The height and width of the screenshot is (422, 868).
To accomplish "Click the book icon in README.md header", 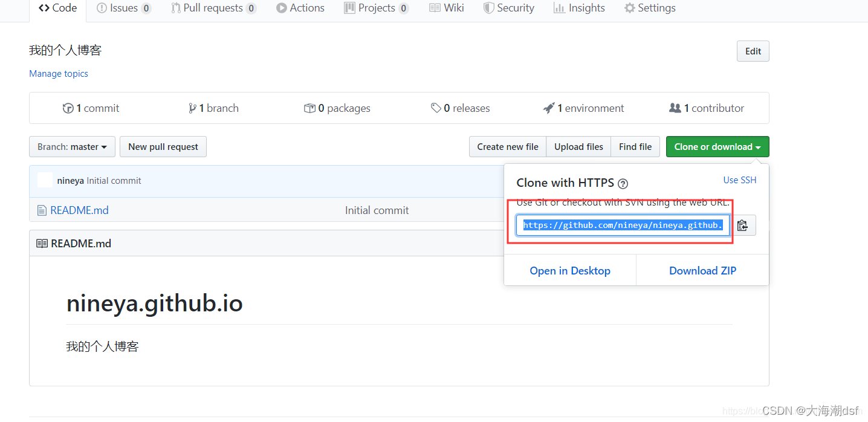I will [x=42, y=244].
